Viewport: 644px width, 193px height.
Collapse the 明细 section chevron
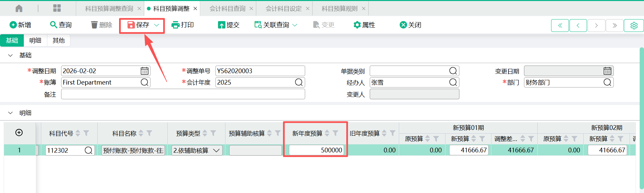click(10, 113)
